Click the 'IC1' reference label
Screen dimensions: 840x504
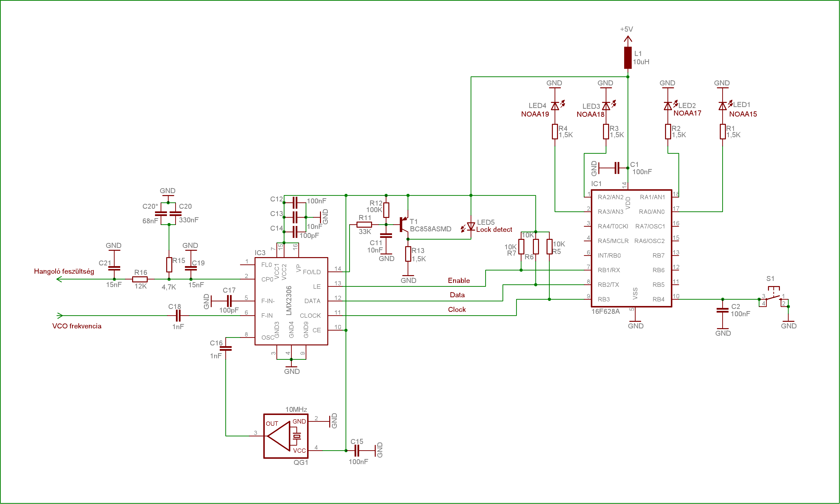[x=596, y=184]
